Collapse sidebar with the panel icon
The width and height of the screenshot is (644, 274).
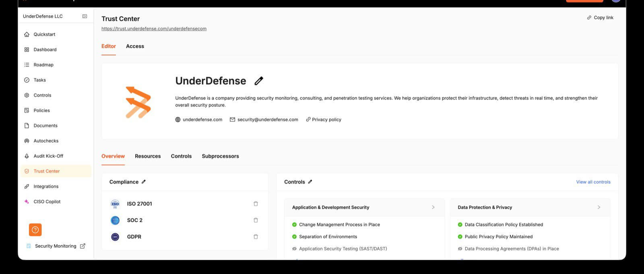coord(85,16)
